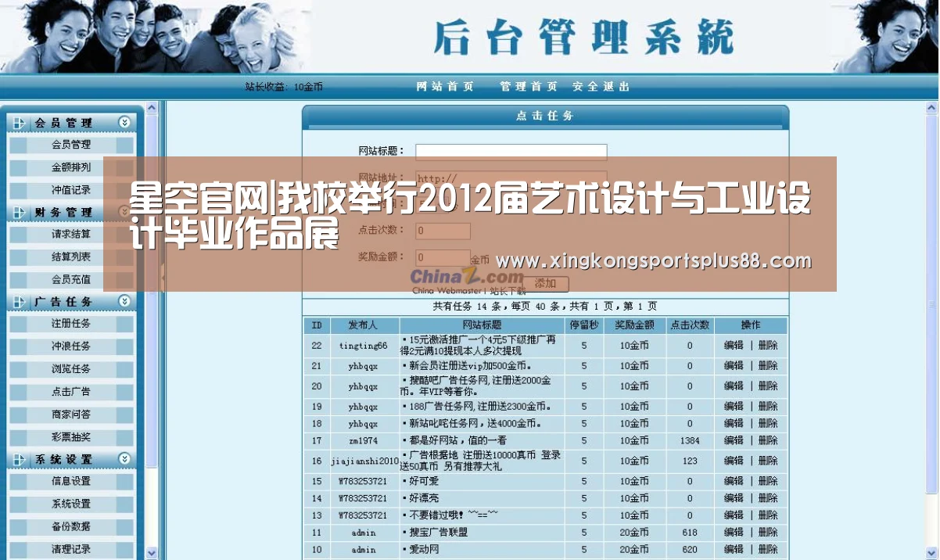This screenshot has width=940, height=560.
Task: Click 删除 for task ID 10
Action: tap(768, 550)
